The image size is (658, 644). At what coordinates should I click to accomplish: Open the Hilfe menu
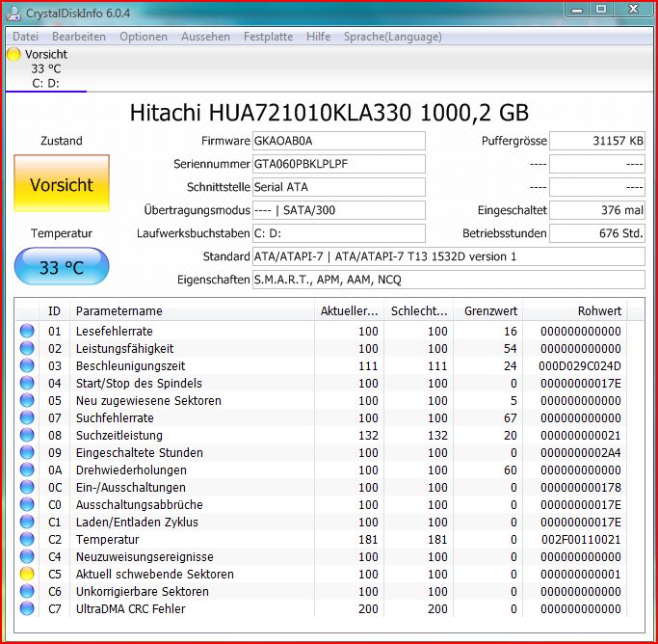(x=318, y=37)
